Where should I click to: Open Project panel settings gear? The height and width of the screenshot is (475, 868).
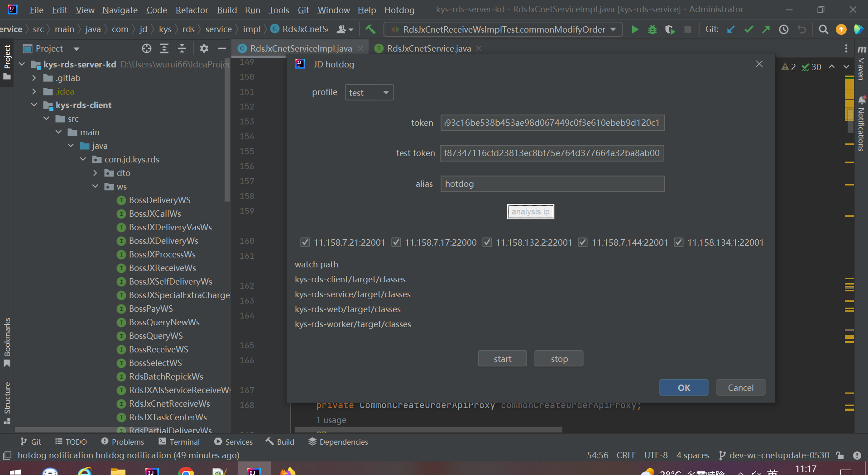pyautogui.click(x=204, y=48)
